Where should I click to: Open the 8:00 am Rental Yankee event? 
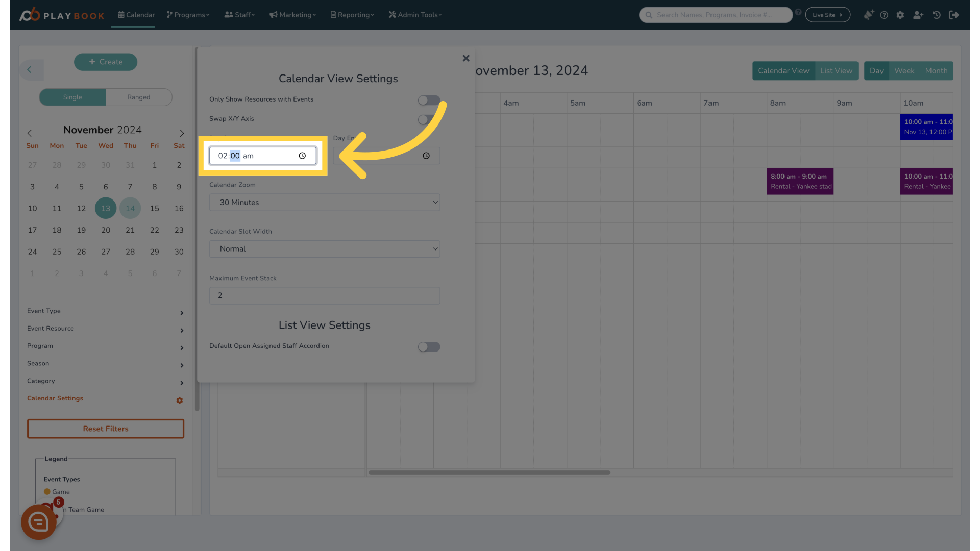pyautogui.click(x=800, y=182)
